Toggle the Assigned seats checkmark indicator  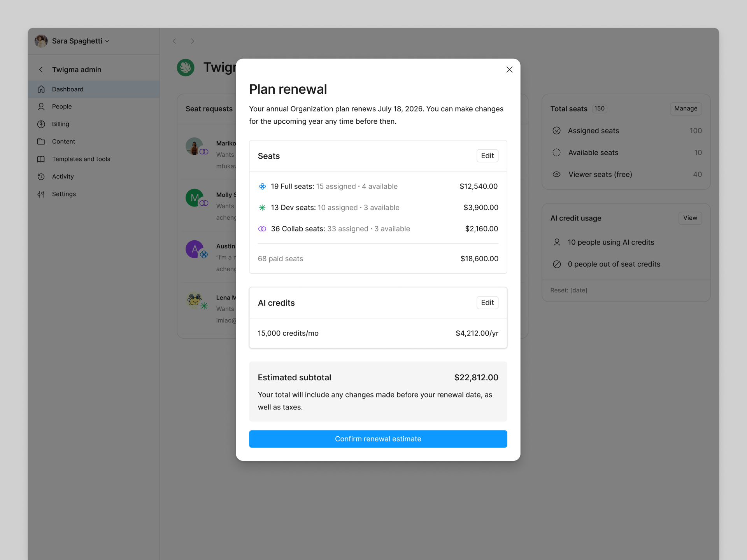click(557, 131)
